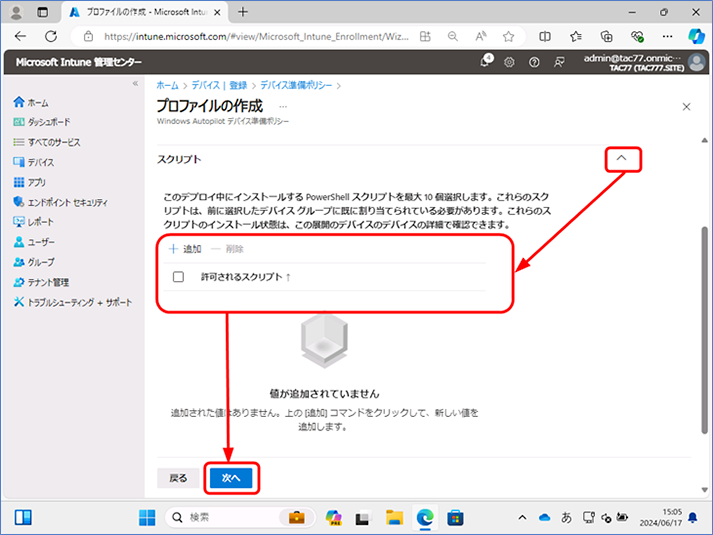
Task: Open Copilot from the taskbar
Action: point(334,518)
